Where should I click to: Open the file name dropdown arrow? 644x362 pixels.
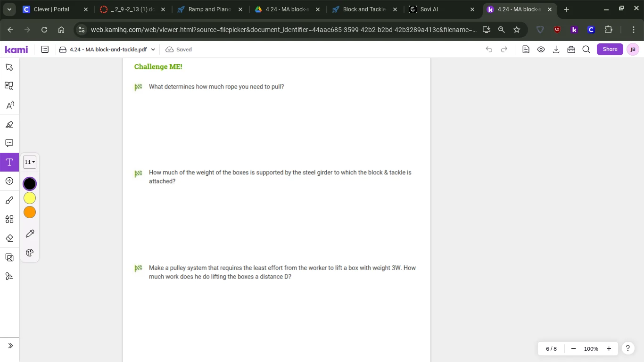pyautogui.click(x=153, y=49)
